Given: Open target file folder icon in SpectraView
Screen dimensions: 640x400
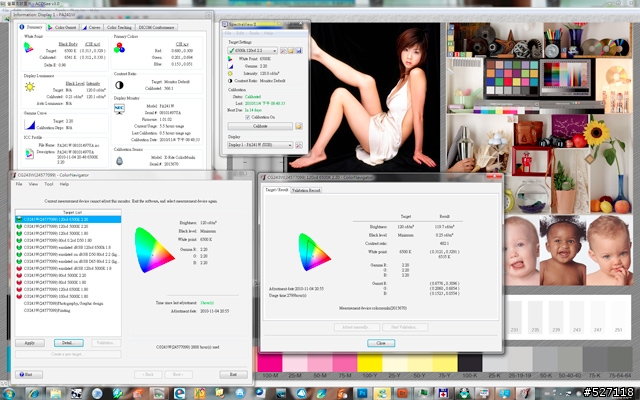Looking at the screenshot, I should point(291,51).
